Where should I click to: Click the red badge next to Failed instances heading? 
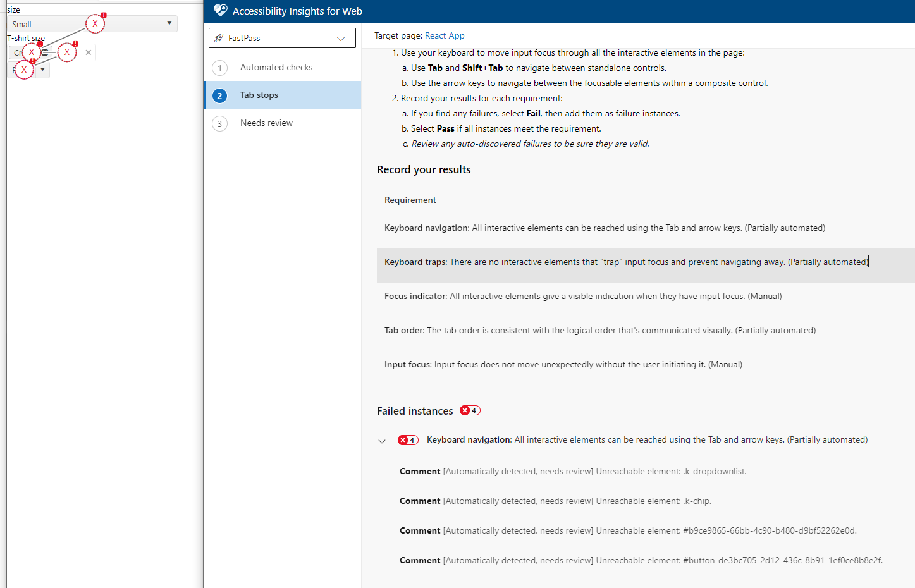tap(470, 410)
